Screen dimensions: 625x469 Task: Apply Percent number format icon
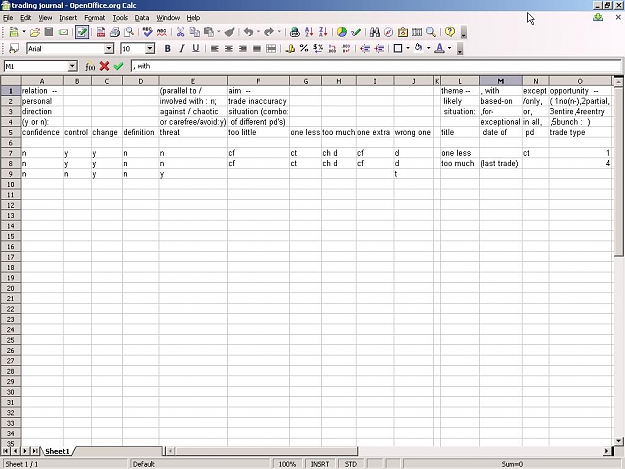[304, 49]
